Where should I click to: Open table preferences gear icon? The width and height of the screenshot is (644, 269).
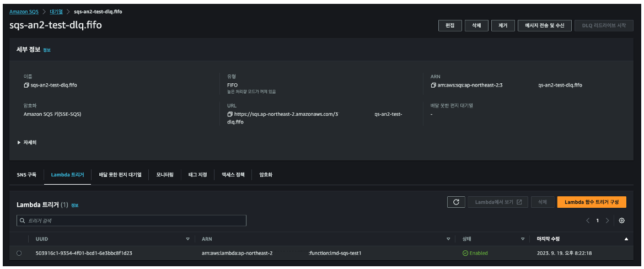622,220
